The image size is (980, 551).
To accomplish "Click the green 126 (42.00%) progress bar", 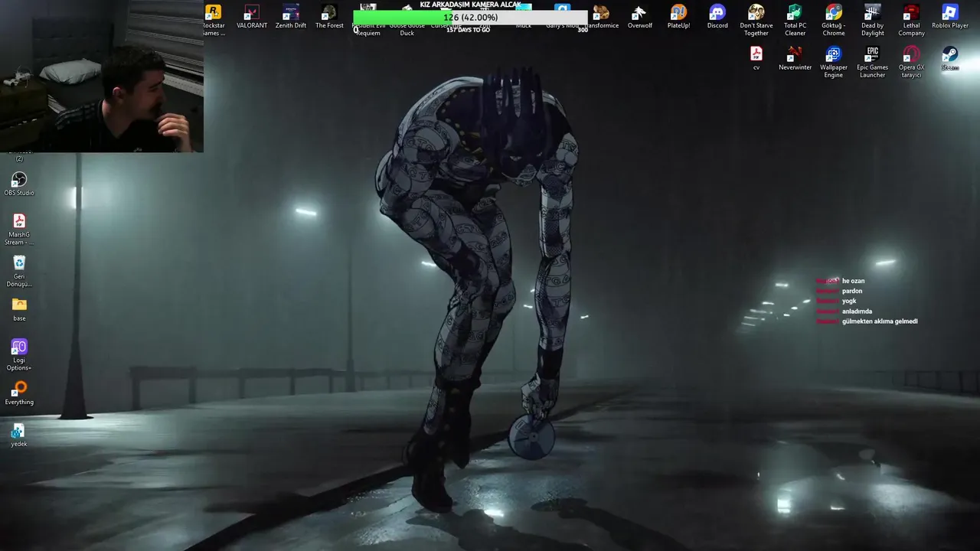I will (x=470, y=18).
